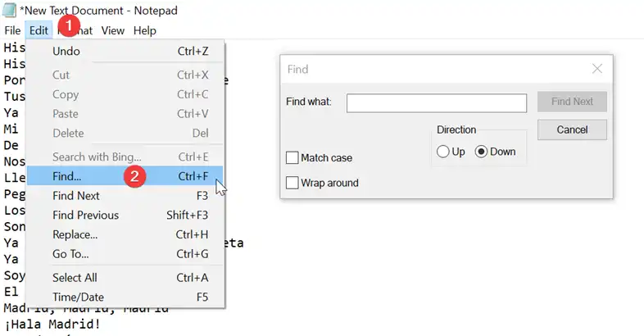
Task: Select the Up direction radio button
Action: click(442, 152)
